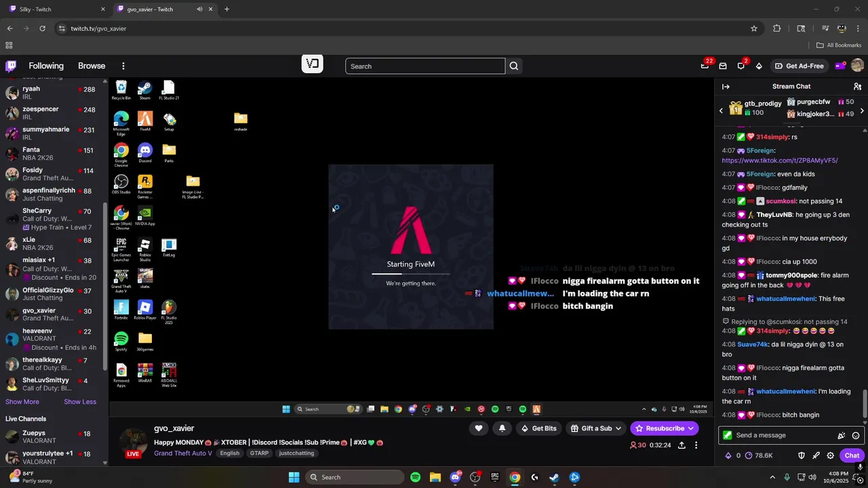Open the Chrome extensions puzzle icon

777,28
